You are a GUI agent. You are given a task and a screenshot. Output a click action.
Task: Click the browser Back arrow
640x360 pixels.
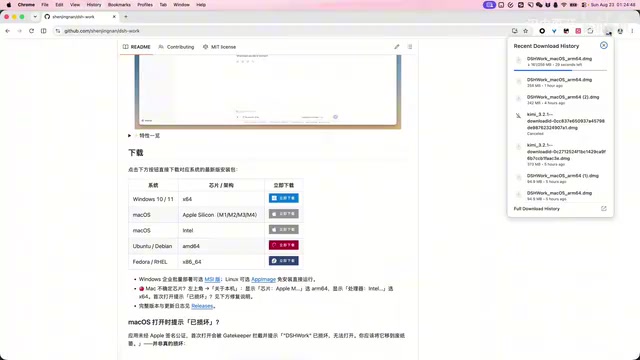click(8, 31)
